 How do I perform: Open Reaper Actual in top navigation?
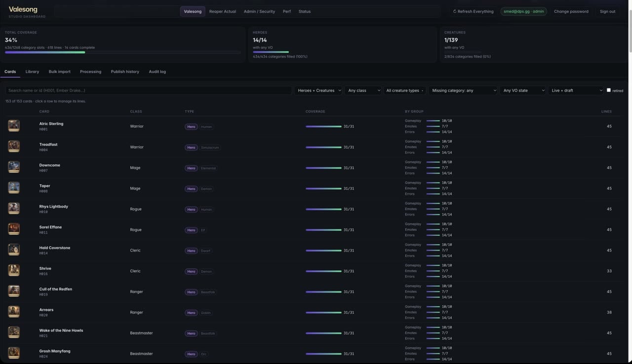pos(223,11)
